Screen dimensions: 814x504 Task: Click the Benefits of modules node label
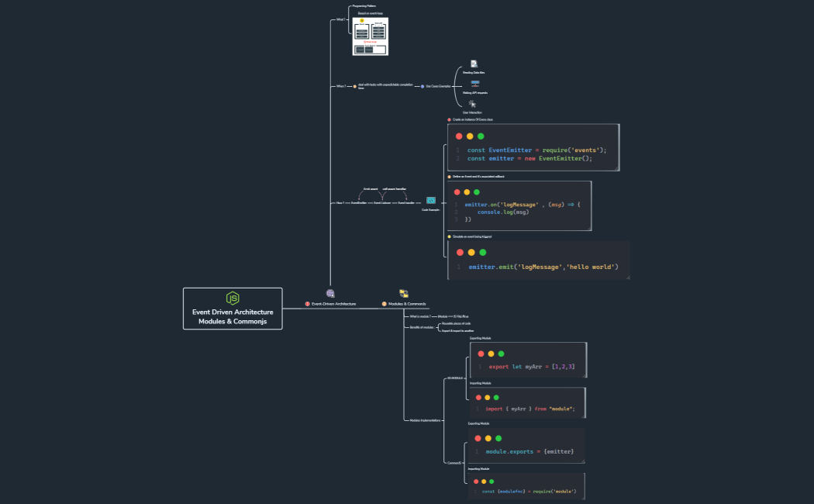point(421,327)
